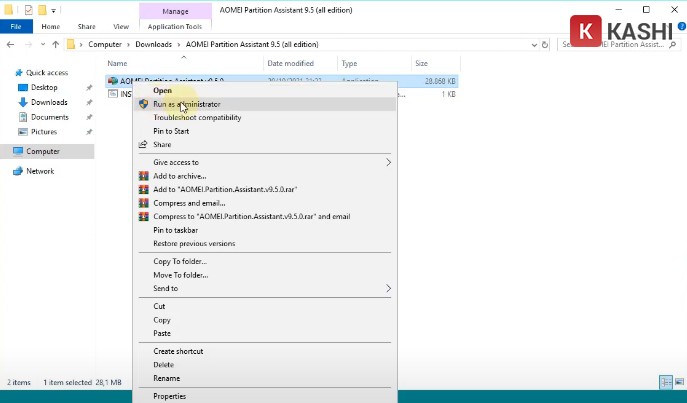This screenshot has height=403, width=687.
Task: Go back with the Back arrow
Action: point(11,44)
